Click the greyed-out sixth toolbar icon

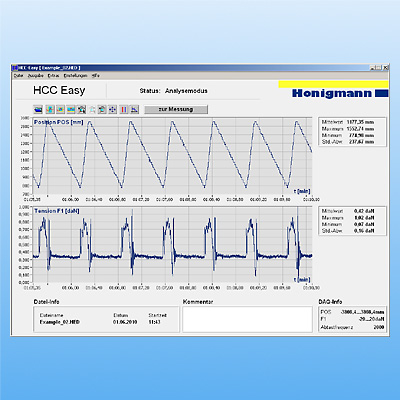92,109
